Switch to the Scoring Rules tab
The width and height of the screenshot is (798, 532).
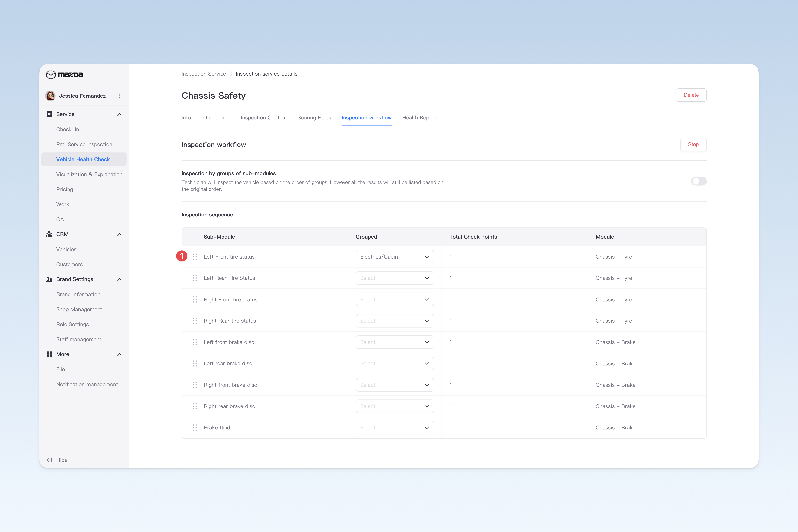pos(314,118)
